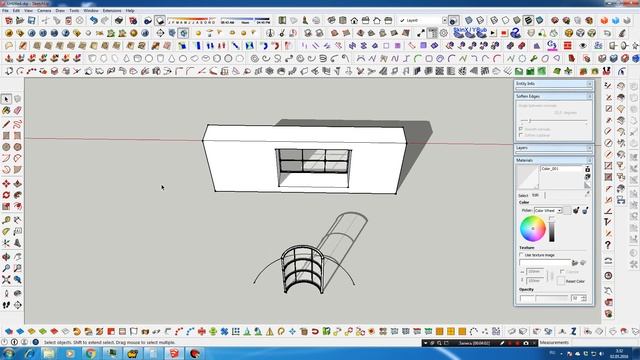
Task: Select the Freehand tool
Action: tap(18, 124)
